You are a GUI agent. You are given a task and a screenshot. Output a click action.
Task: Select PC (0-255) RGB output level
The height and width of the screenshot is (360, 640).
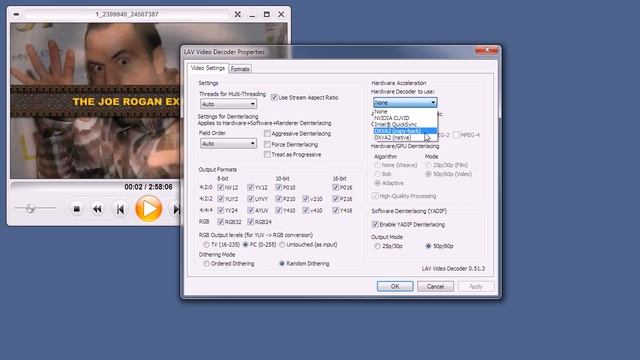coord(246,244)
